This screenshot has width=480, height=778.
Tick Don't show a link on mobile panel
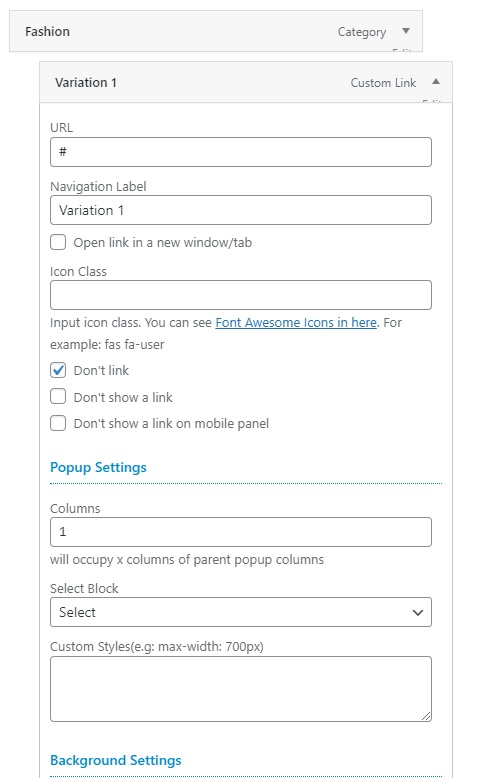(x=58, y=423)
